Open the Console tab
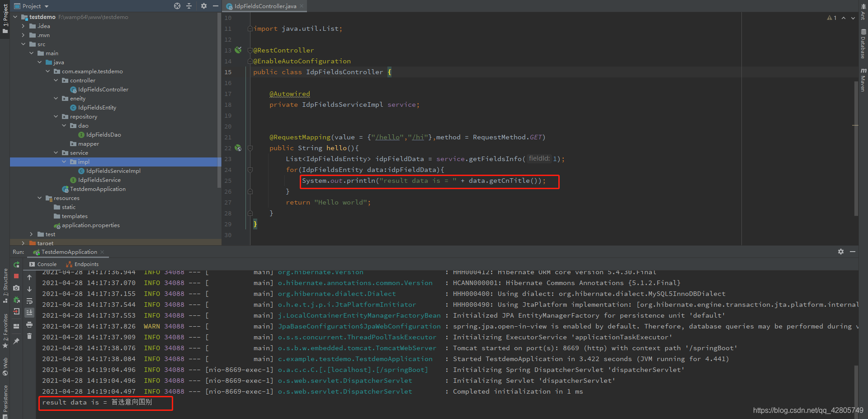The image size is (868, 419). tap(43, 264)
